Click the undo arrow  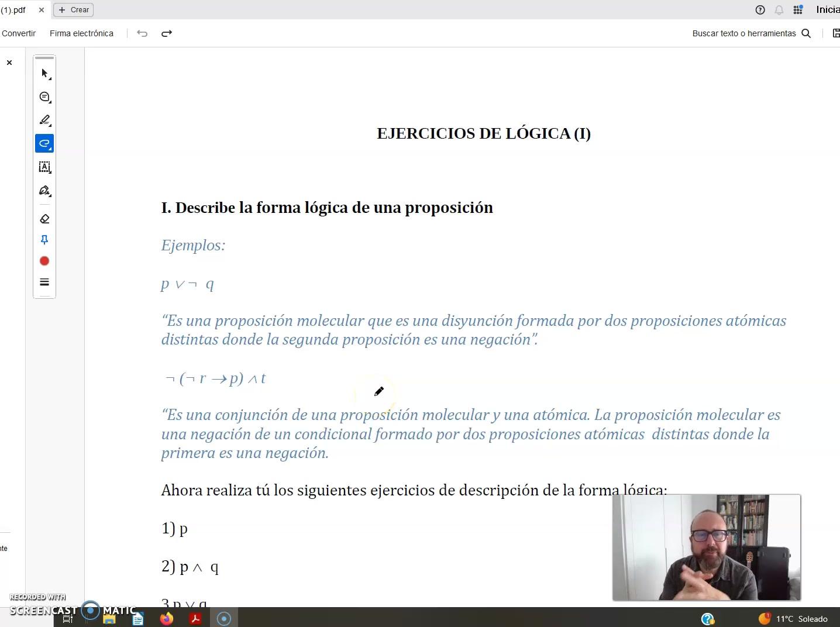[x=142, y=33]
